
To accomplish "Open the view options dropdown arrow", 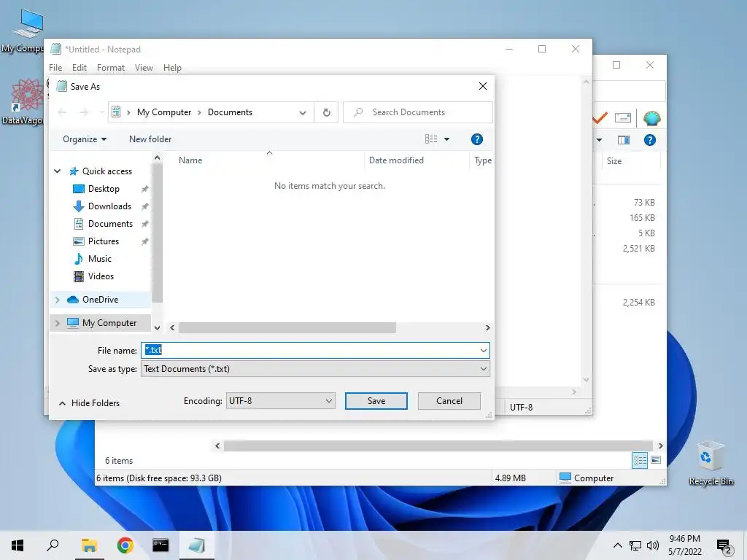I will pyautogui.click(x=447, y=139).
